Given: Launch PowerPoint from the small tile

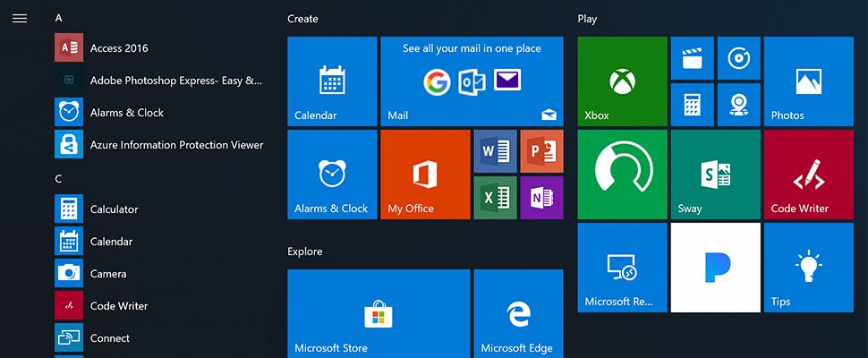Looking at the screenshot, I should point(542,151).
